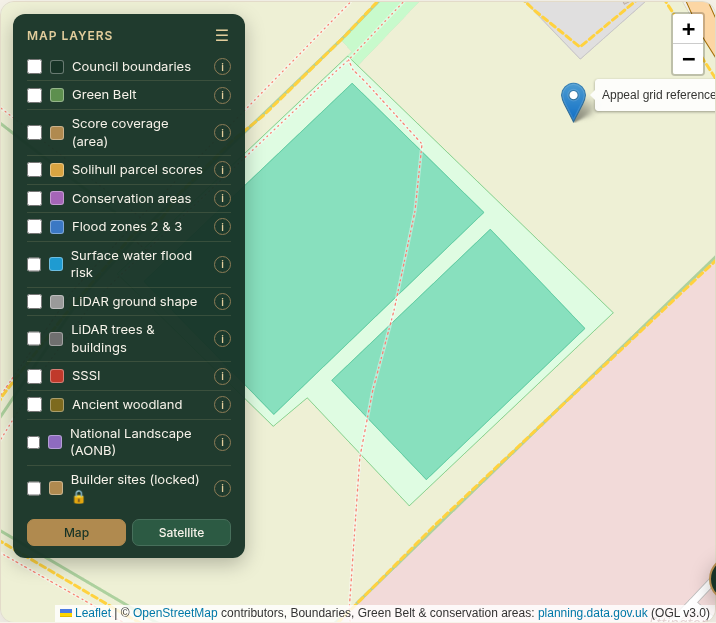Tick the SSSI layer checkbox
This screenshot has height=623, width=716.
[34, 376]
